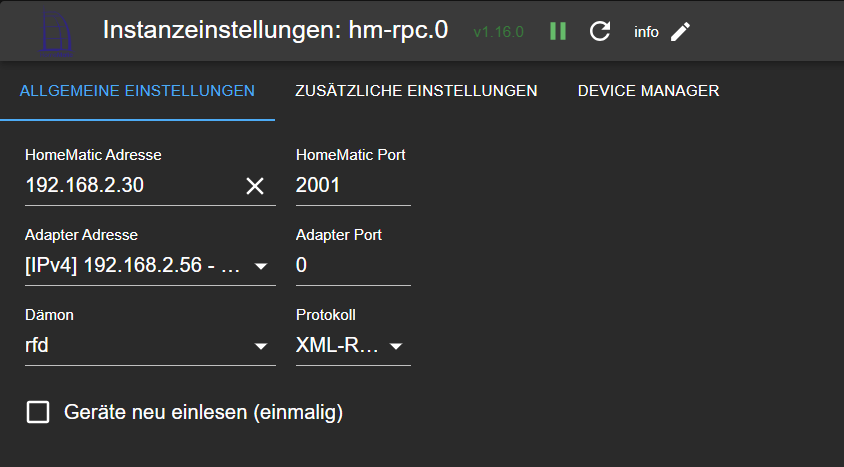The width and height of the screenshot is (844, 467).
Task: Open the info log level label
Action: 646,32
